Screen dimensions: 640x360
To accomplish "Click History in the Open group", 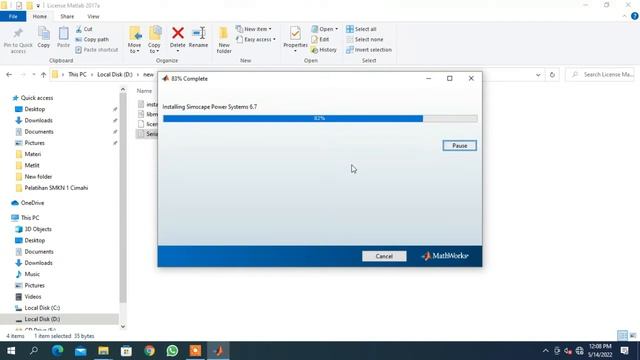I will tap(324, 50).
